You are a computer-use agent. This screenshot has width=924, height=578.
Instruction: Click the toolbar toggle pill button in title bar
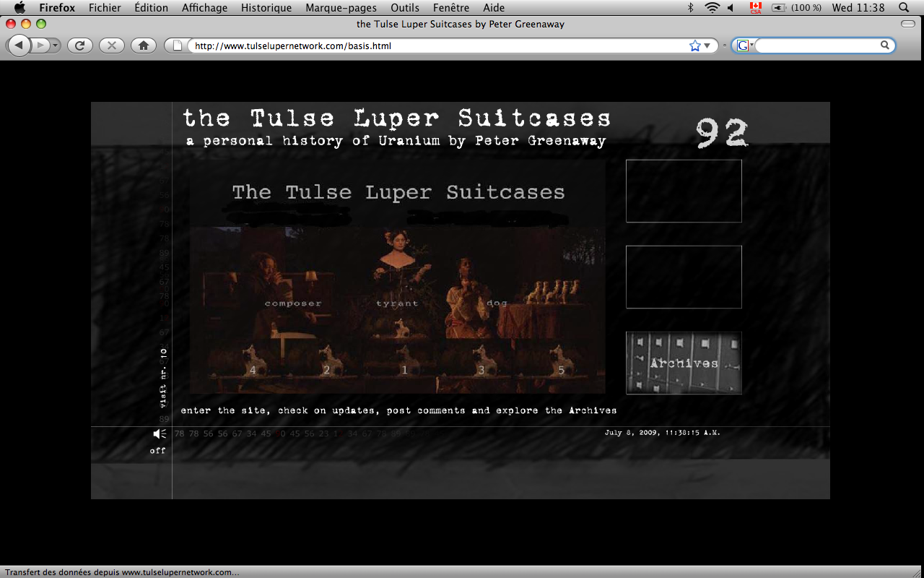pyautogui.click(x=908, y=25)
